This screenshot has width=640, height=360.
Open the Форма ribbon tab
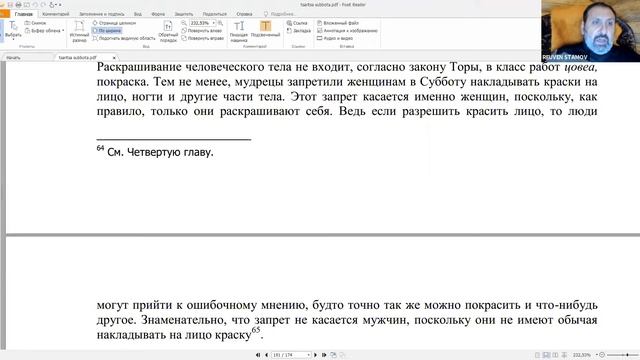point(158,14)
